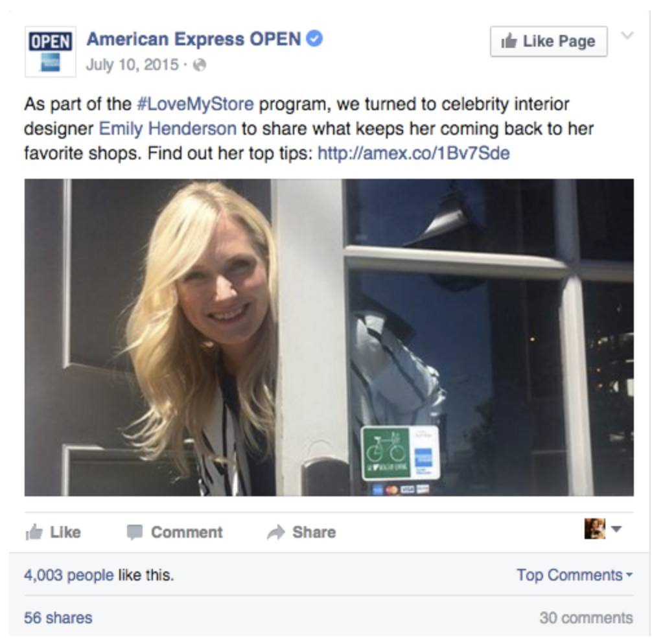652x644 pixels.
Task: Click the thumbs-up Like icon below photo
Action: [x=34, y=532]
